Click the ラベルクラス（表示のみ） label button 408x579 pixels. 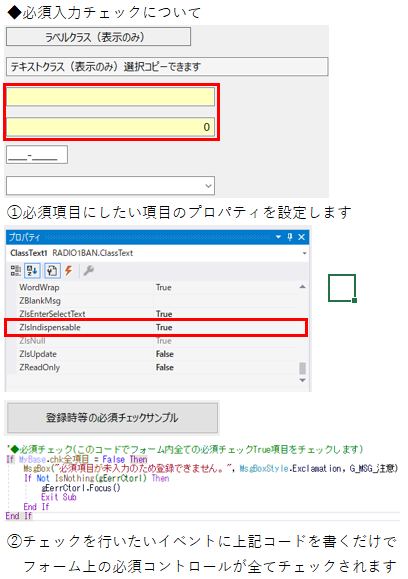[x=98, y=37]
